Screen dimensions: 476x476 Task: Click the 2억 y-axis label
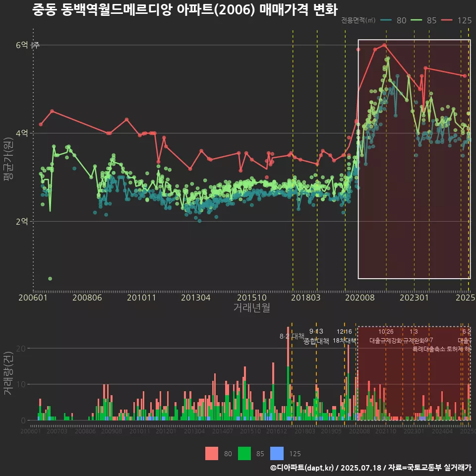[22, 221]
